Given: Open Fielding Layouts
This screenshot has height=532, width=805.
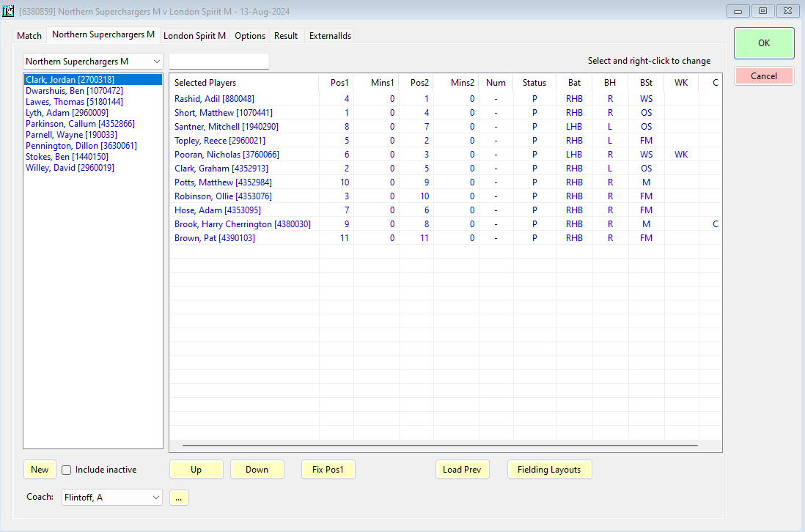Looking at the screenshot, I should point(549,470).
